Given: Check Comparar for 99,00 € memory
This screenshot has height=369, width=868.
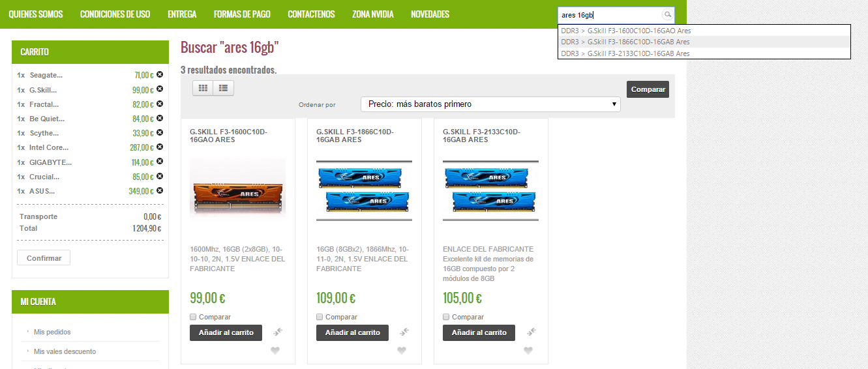Looking at the screenshot, I should pos(193,317).
